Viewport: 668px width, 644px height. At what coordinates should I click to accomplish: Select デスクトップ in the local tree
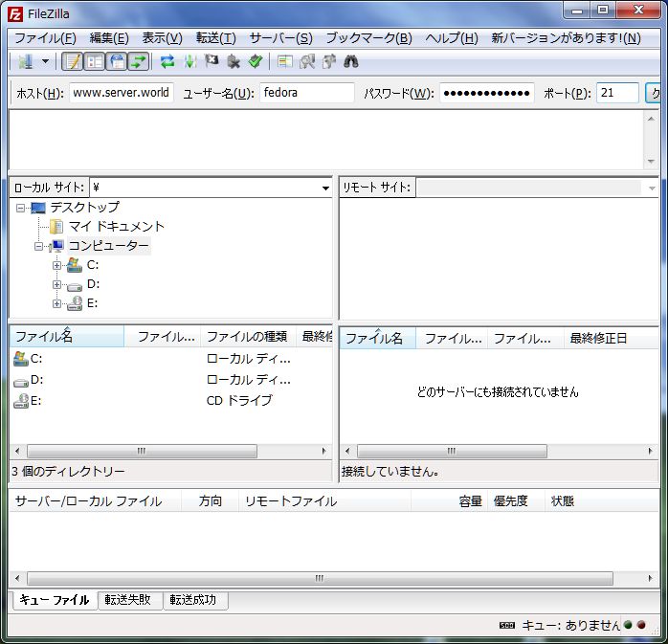(x=85, y=208)
